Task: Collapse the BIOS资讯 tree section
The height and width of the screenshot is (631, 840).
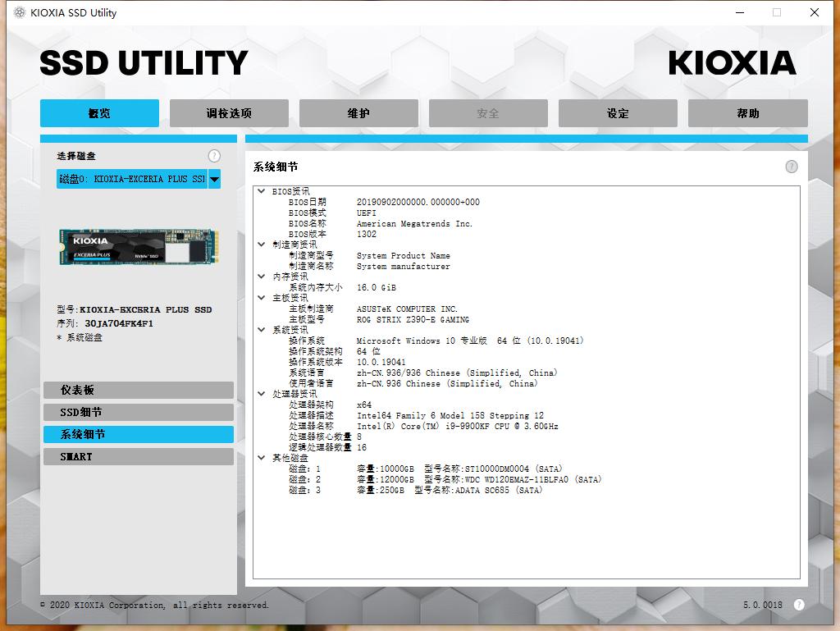Action: coord(262,191)
